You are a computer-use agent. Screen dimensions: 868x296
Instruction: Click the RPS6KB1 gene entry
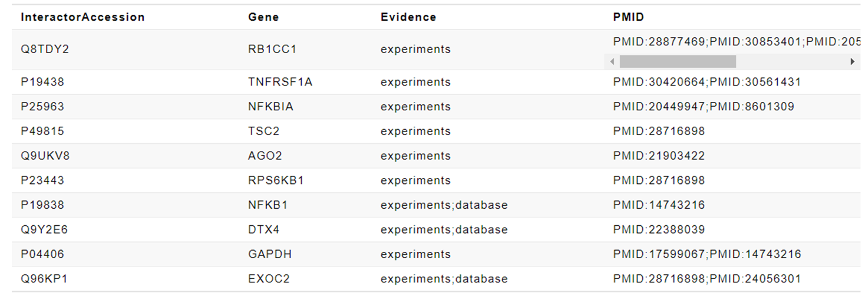pos(276,180)
